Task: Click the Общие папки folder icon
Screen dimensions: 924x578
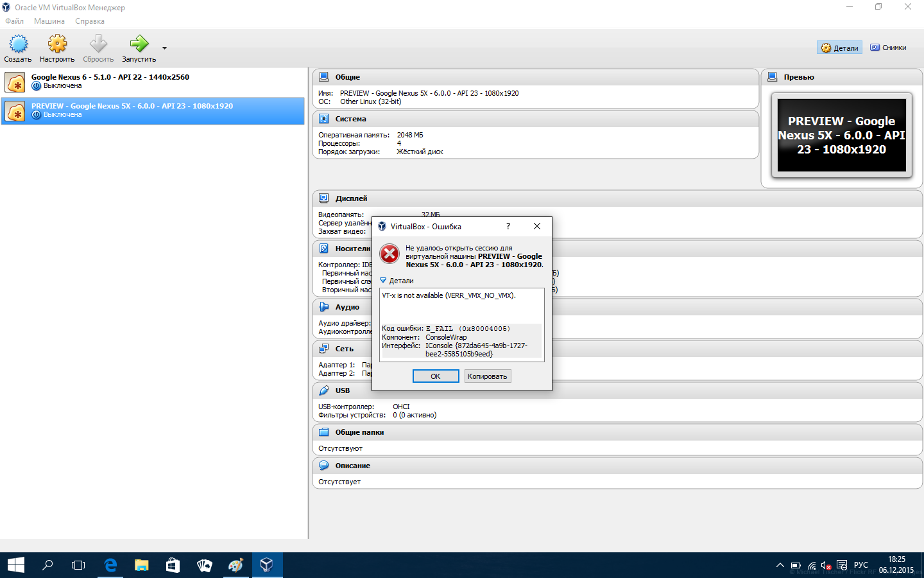Action: tap(324, 432)
